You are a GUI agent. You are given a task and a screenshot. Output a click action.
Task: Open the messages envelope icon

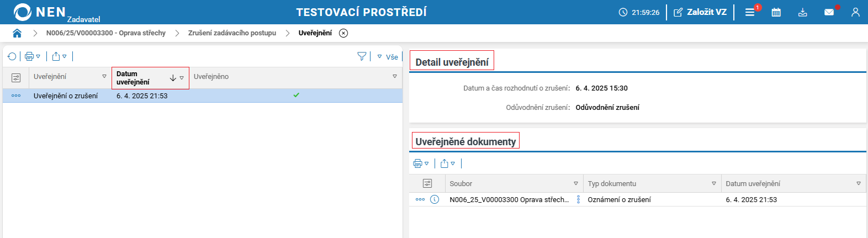[829, 12]
